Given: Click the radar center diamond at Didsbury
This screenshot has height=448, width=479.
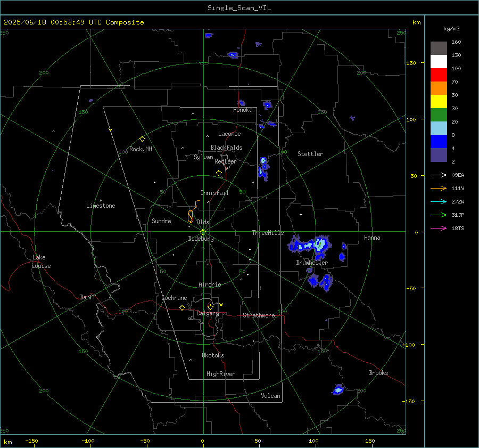Looking at the screenshot, I should click(203, 232).
